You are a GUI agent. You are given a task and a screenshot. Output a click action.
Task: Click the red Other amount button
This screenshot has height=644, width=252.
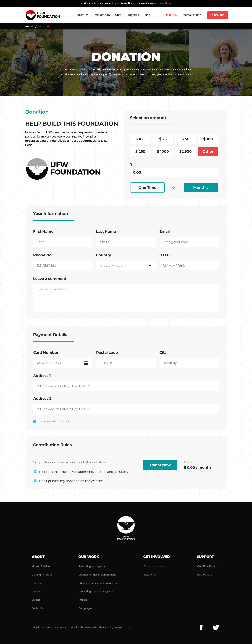pyautogui.click(x=208, y=152)
